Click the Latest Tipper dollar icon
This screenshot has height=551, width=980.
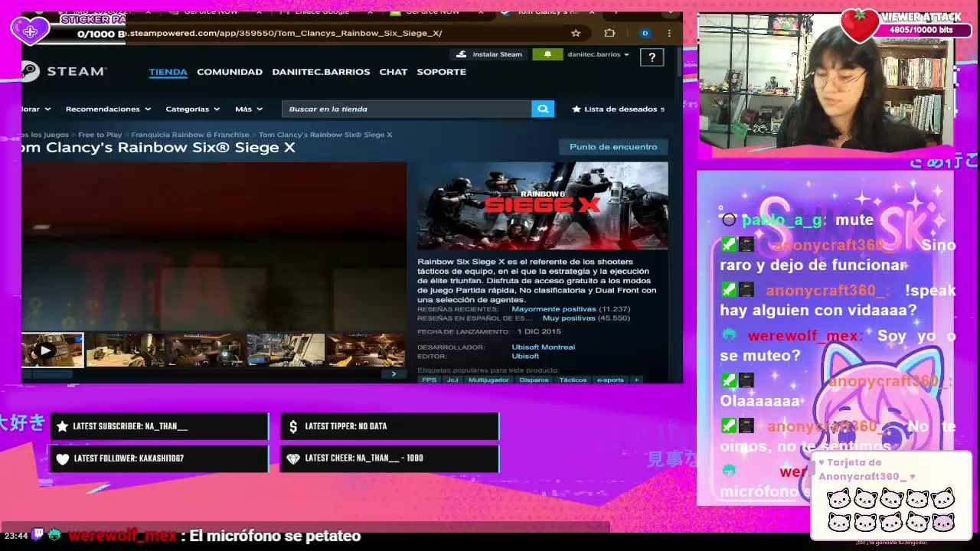click(293, 426)
